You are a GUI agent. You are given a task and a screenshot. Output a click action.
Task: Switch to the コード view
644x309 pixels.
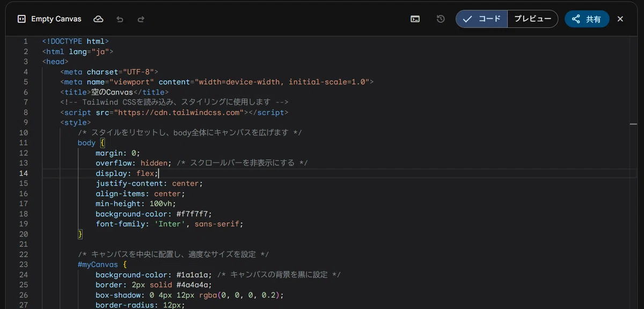tap(482, 19)
